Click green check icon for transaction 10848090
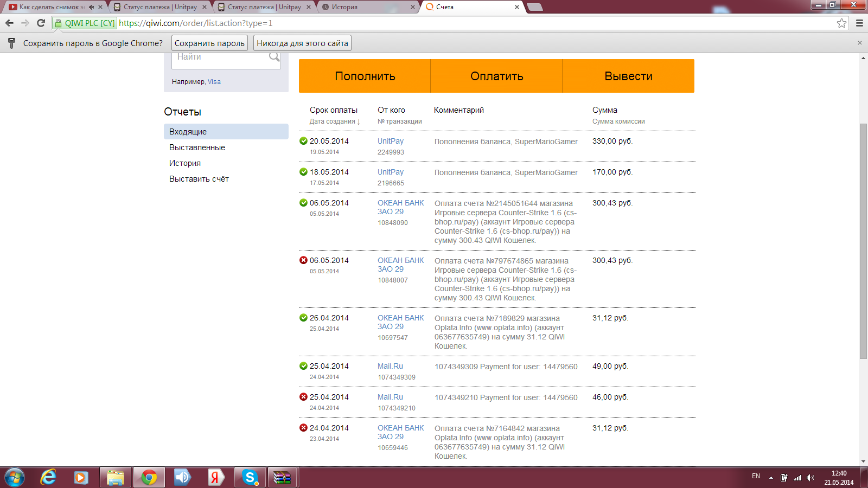The height and width of the screenshot is (488, 868). [303, 203]
